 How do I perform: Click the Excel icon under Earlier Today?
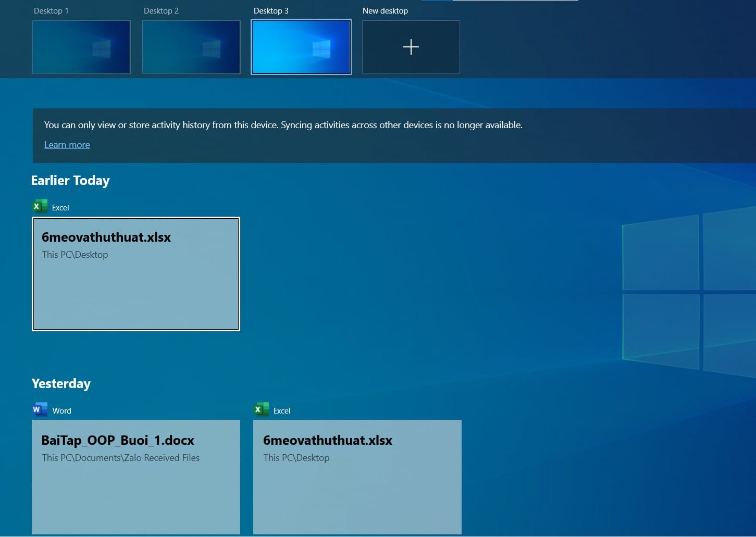point(40,207)
